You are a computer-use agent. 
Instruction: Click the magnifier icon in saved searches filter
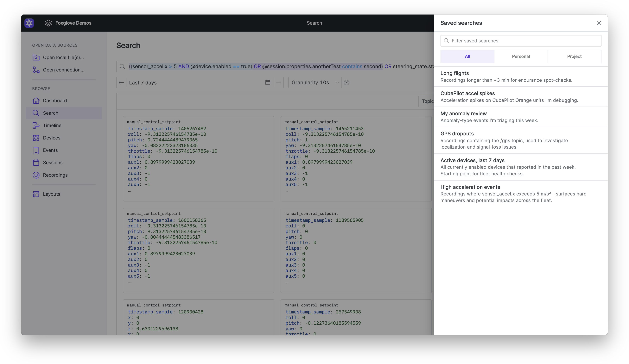447,41
